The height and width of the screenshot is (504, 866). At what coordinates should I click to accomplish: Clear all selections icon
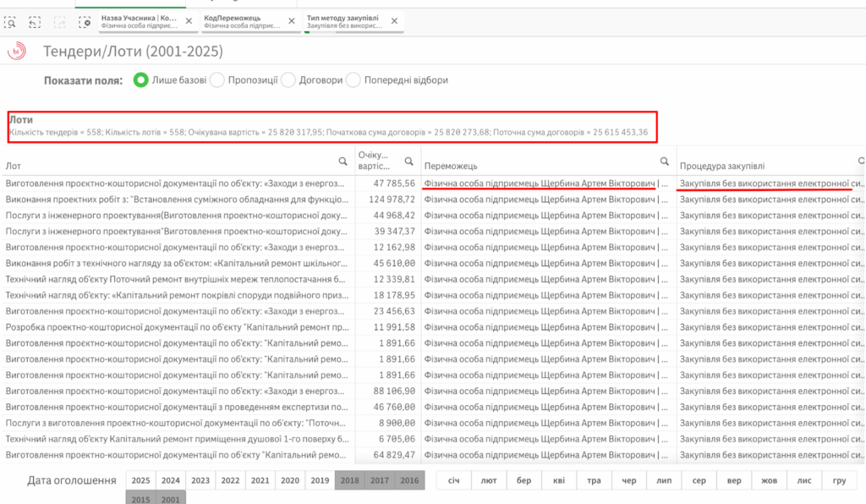pos(85,22)
